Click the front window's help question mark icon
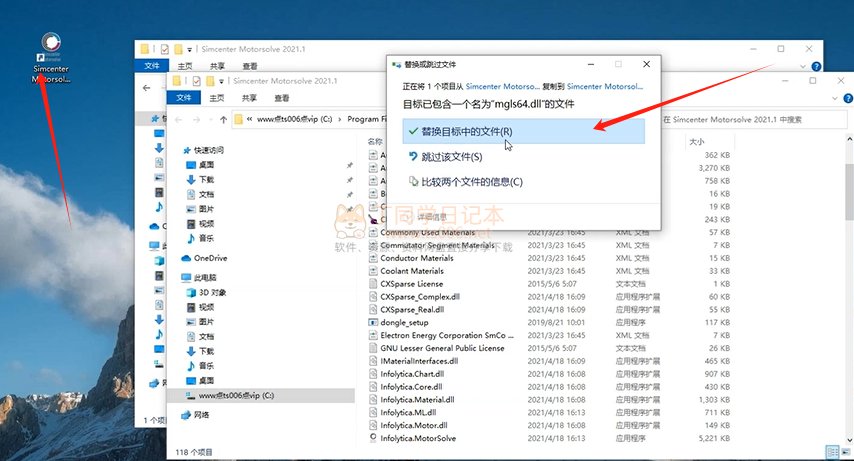Screen dimensions: 854x461 point(846,98)
